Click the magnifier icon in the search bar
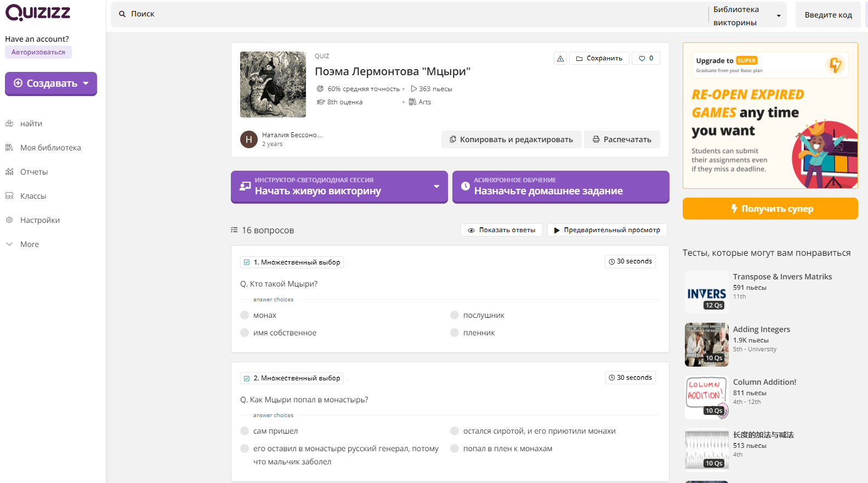This screenshot has height=483, width=868. (x=122, y=14)
